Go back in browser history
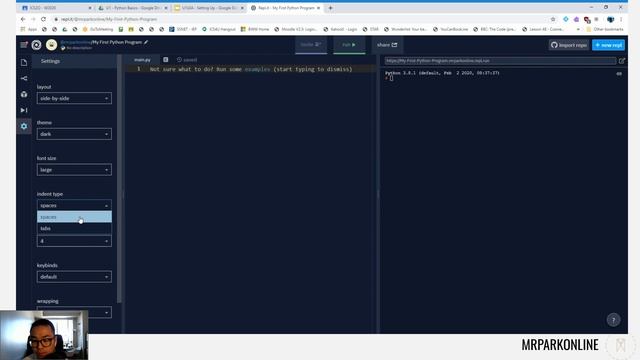 23,19
